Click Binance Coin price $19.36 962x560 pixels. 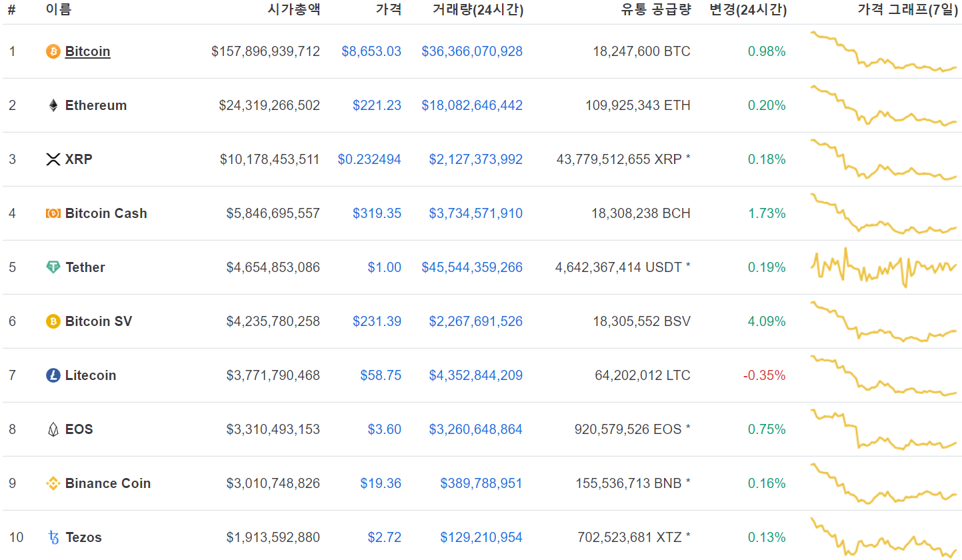click(381, 483)
